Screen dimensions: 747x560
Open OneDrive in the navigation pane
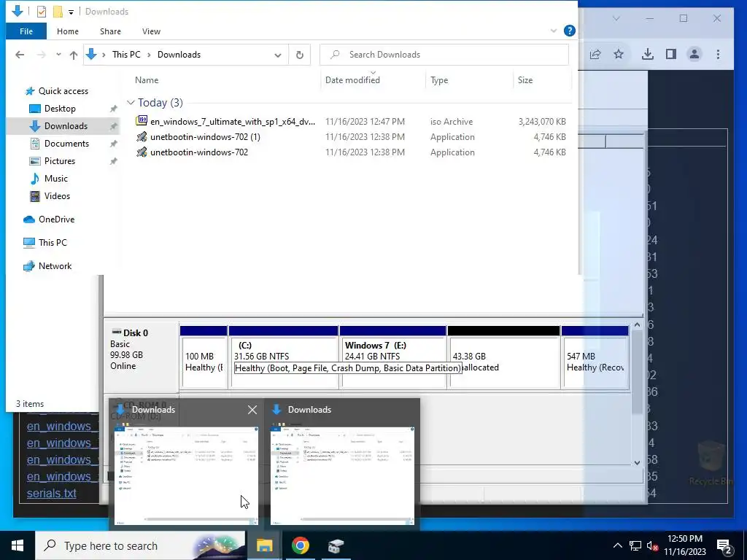[x=56, y=219]
